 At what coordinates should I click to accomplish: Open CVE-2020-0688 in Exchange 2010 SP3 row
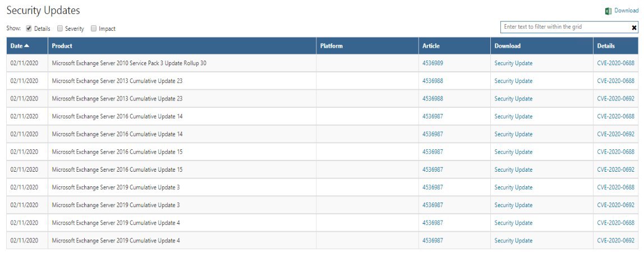tap(615, 63)
